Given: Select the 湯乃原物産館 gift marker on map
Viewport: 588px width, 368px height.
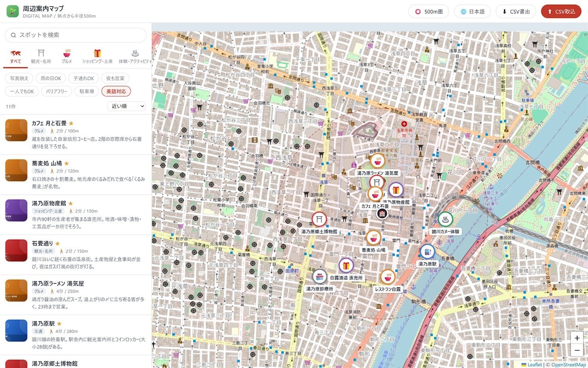Looking at the screenshot, I should (396, 190).
